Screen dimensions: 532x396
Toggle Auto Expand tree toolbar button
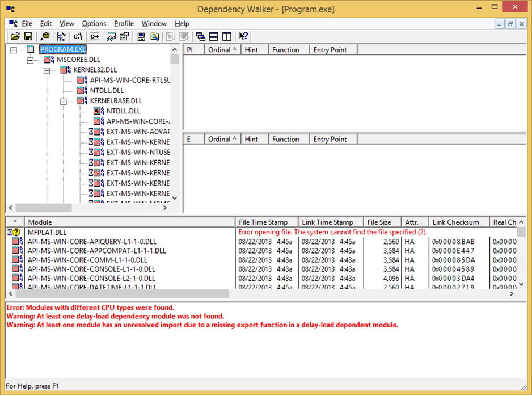61,36
